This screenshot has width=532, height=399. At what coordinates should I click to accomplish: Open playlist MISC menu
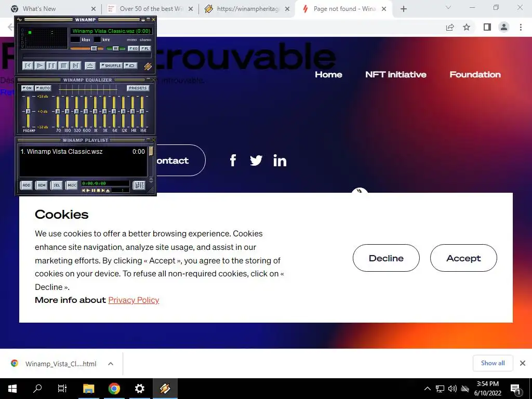pos(72,185)
